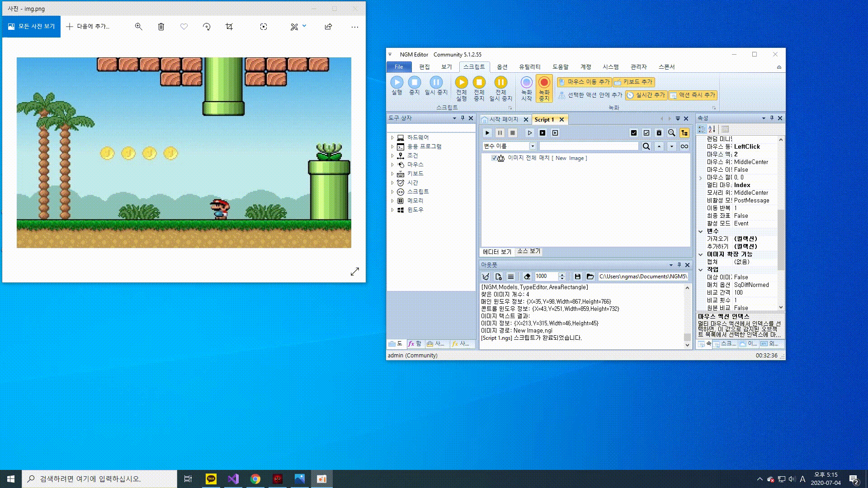Click the delete-checked trash icon in script toolbar
Viewport: 868px width, 488px height.
click(x=659, y=133)
